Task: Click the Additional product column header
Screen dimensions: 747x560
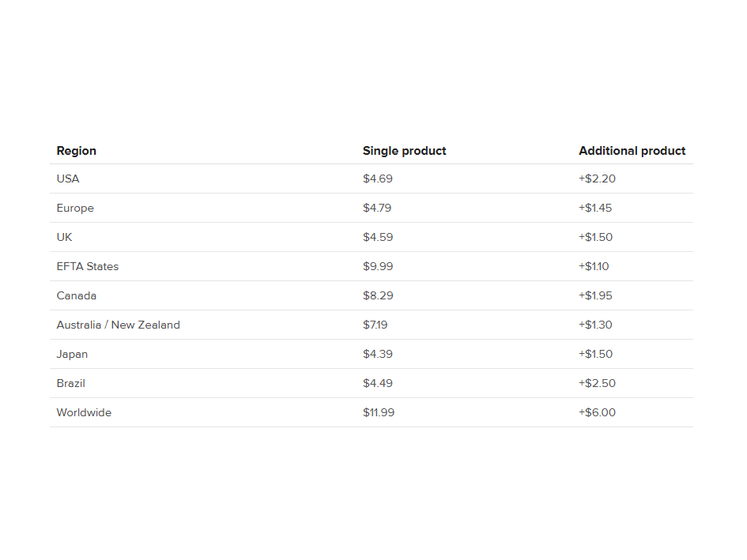Action: [x=632, y=151]
